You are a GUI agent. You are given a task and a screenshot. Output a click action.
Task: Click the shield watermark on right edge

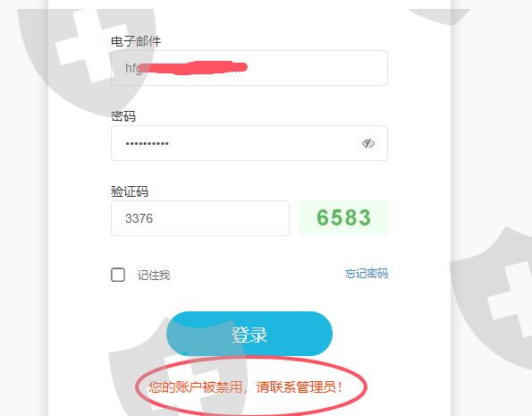492,299
